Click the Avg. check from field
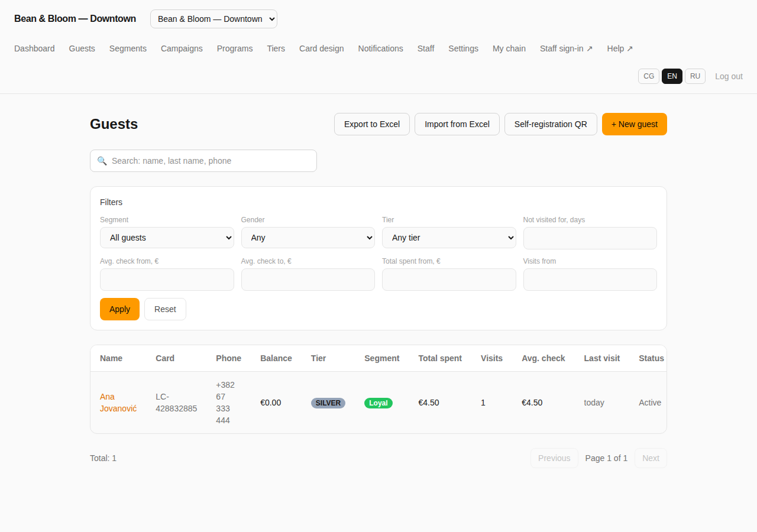The image size is (757, 532). click(x=167, y=280)
